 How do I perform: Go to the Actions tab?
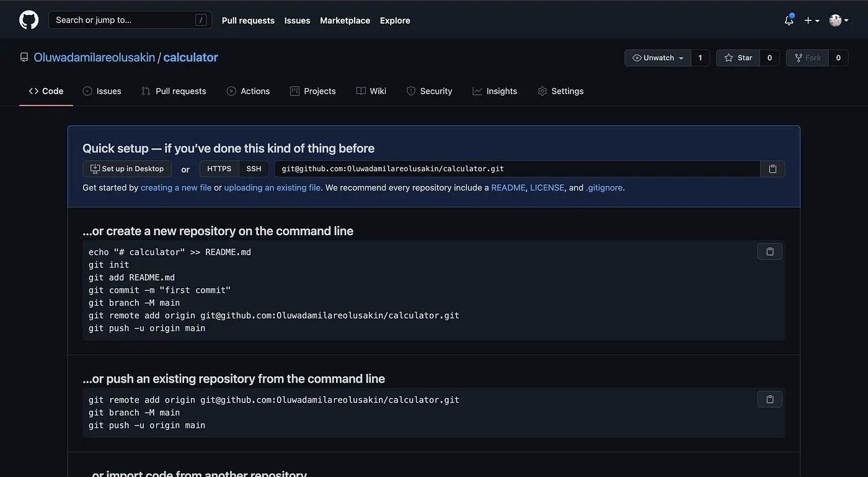(x=248, y=91)
